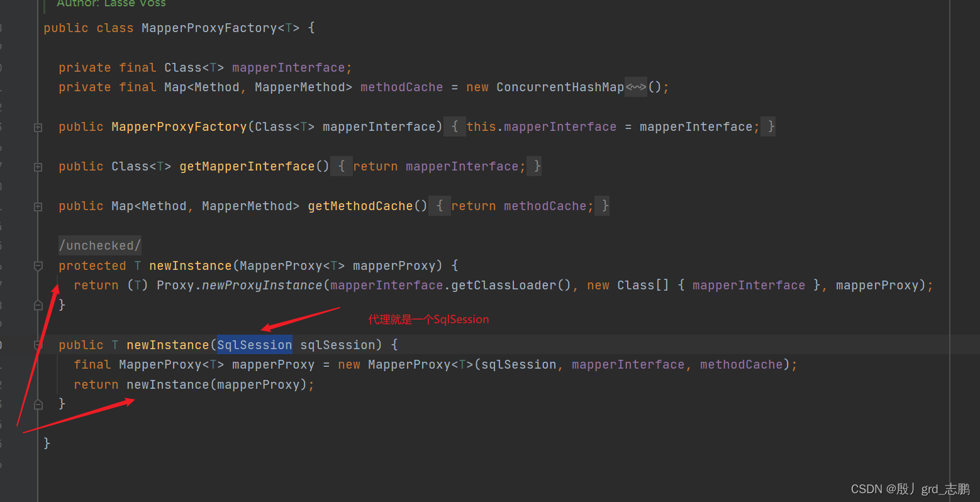Viewport: 980px width, 502px height.
Task: Click the highlighted SqlSession type name
Action: tap(255, 345)
